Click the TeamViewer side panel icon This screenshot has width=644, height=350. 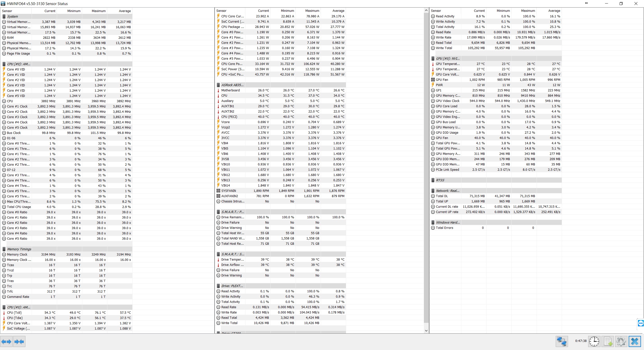pyautogui.click(x=641, y=323)
